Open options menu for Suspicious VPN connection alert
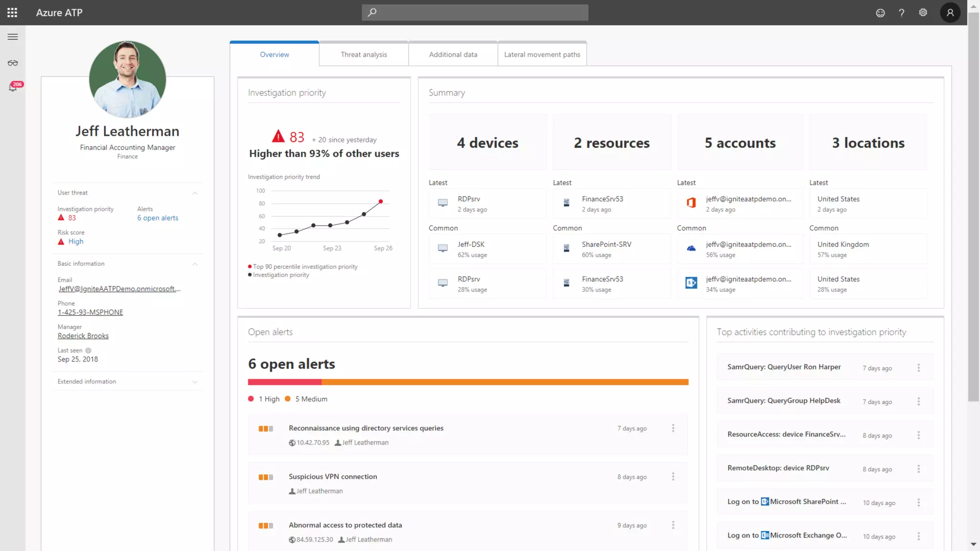This screenshot has height=551, width=980. click(673, 476)
